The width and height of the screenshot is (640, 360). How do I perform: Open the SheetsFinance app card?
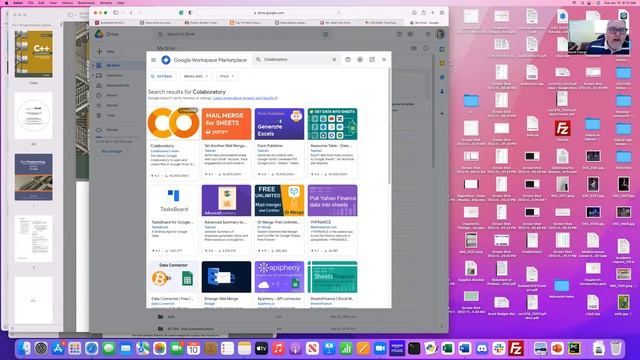(x=332, y=284)
